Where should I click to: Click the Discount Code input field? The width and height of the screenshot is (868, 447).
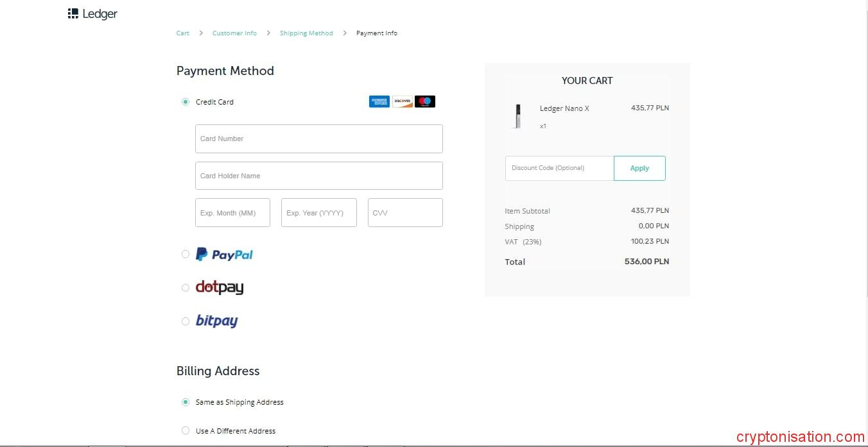559,168
